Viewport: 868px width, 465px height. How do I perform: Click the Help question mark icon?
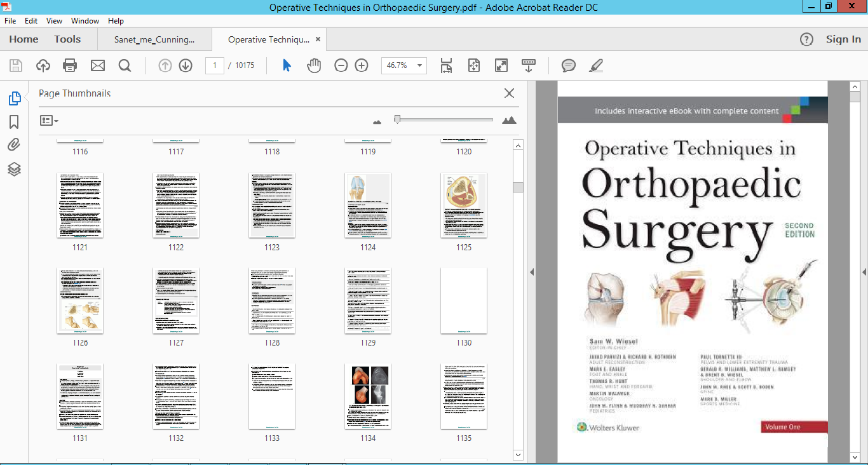click(806, 39)
